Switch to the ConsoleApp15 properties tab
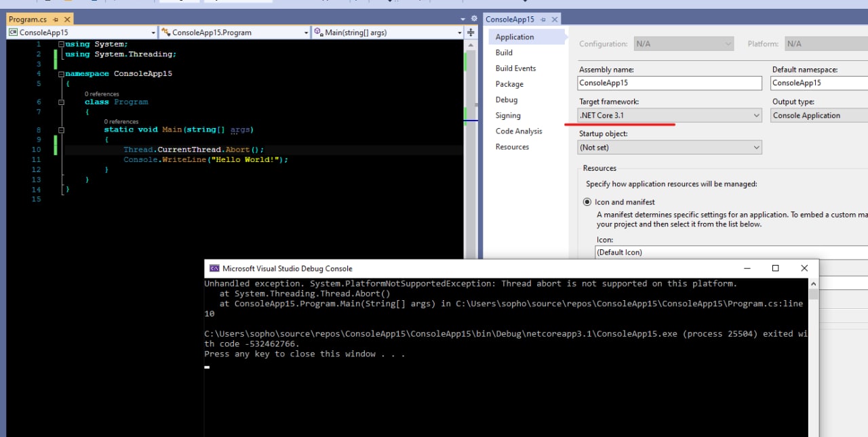The width and height of the screenshot is (868, 437). click(509, 20)
